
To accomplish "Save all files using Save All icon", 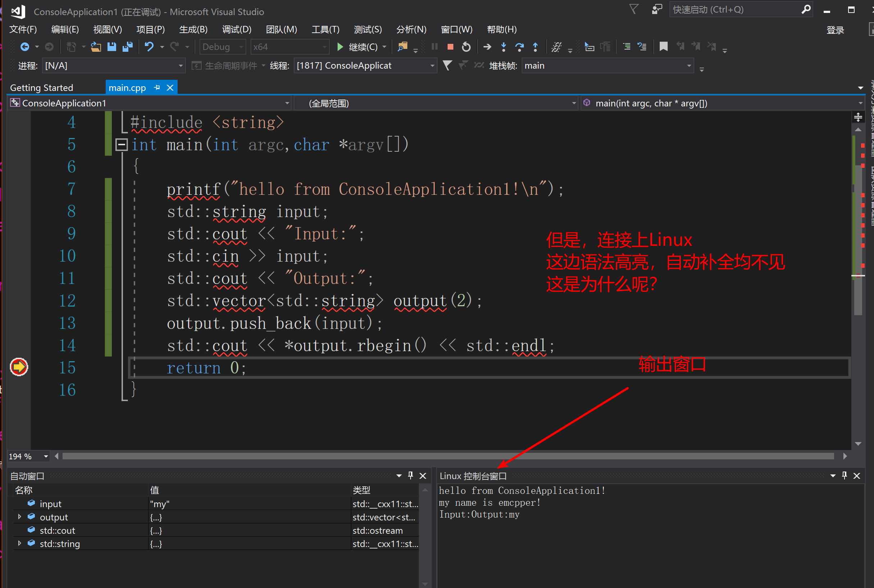I will click(128, 47).
